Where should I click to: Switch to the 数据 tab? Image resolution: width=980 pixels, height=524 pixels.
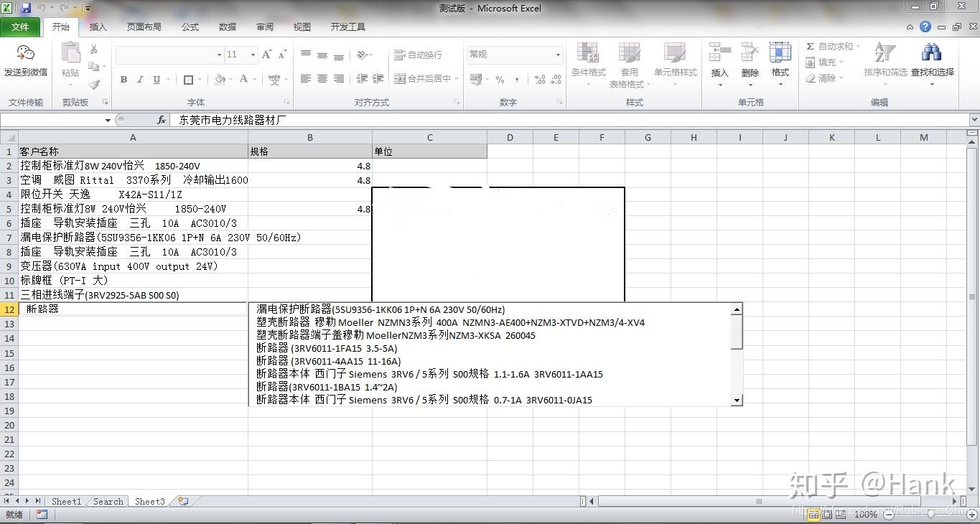tap(228, 27)
